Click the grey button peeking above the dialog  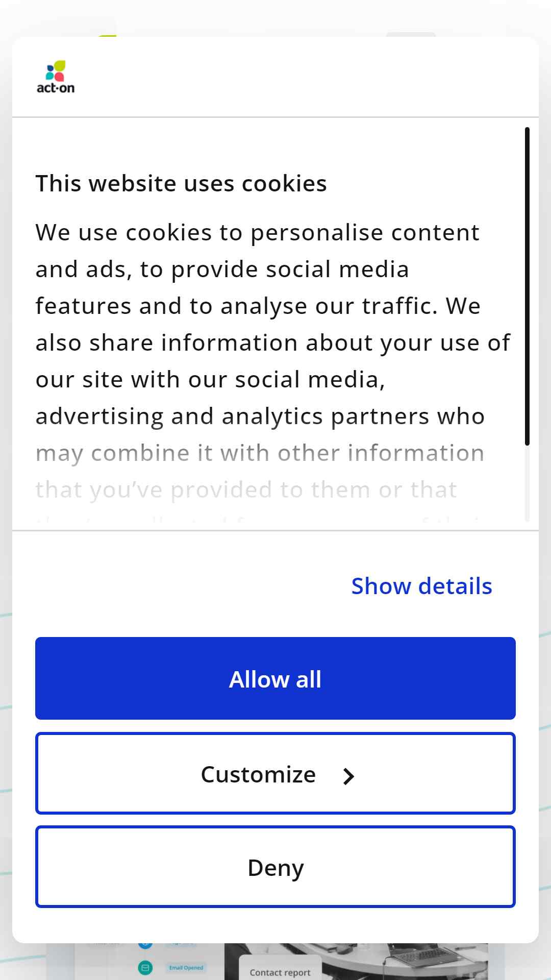(x=411, y=34)
